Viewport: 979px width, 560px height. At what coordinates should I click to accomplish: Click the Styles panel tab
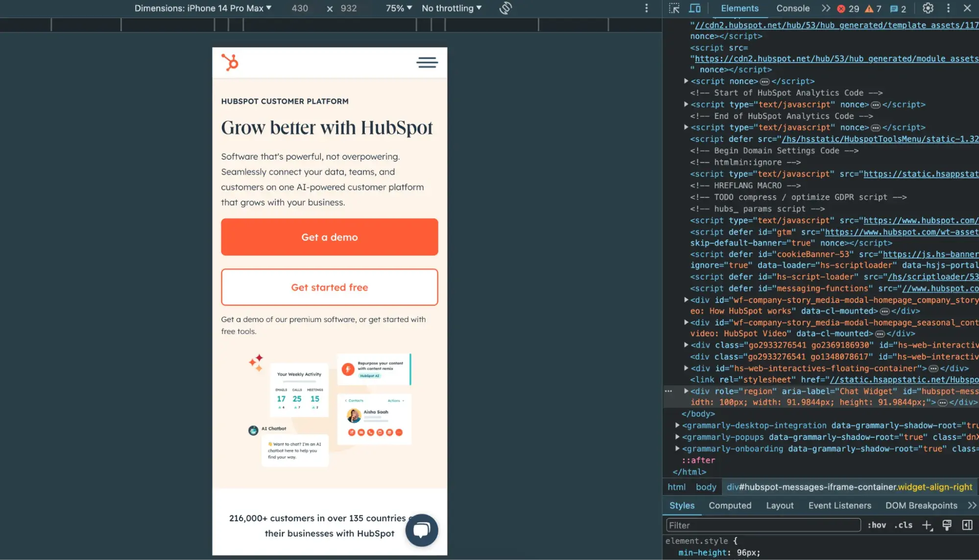coord(682,506)
